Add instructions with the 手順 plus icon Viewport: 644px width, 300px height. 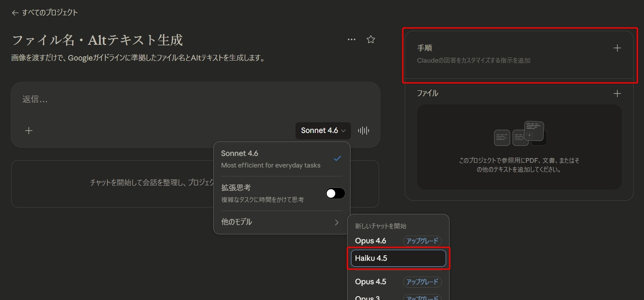click(x=617, y=48)
